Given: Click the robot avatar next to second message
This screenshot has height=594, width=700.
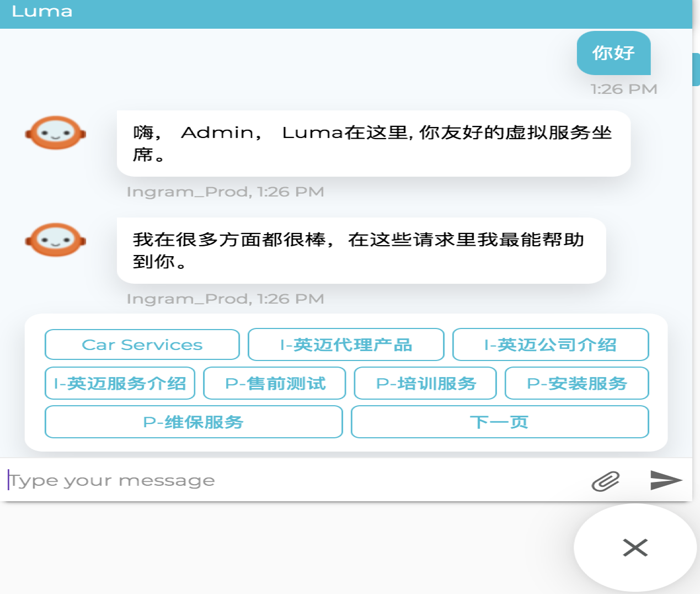Looking at the screenshot, I should pyautogui.click(x=55, y=240).
